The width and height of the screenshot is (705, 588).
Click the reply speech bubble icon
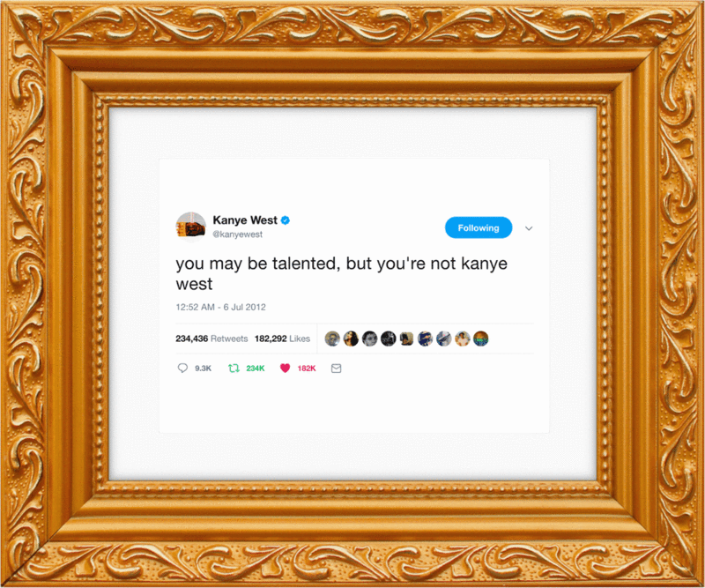click(x=182, y=368)
